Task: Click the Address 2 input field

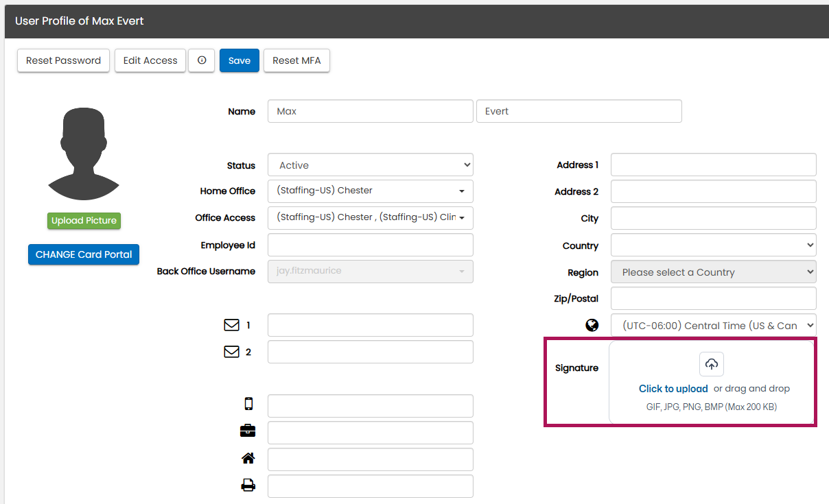Action: [714, 191]
